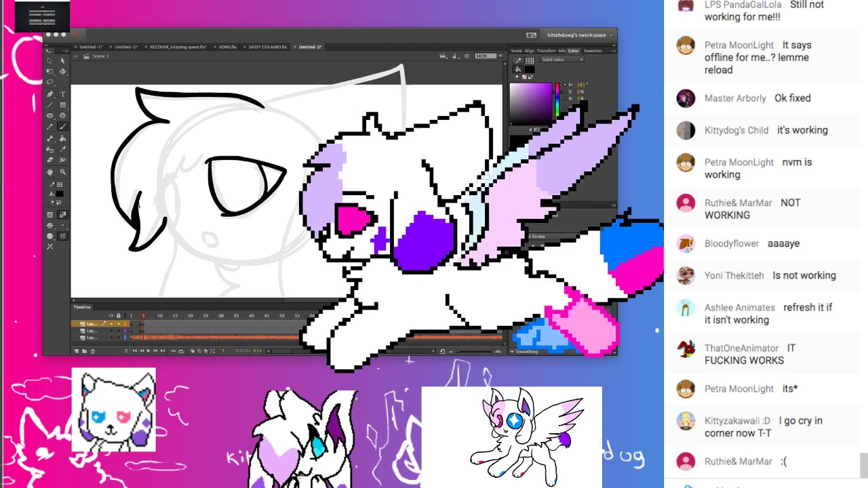Toggle Lock All Layers padlock header
The image size is (868, 488).
118,316
